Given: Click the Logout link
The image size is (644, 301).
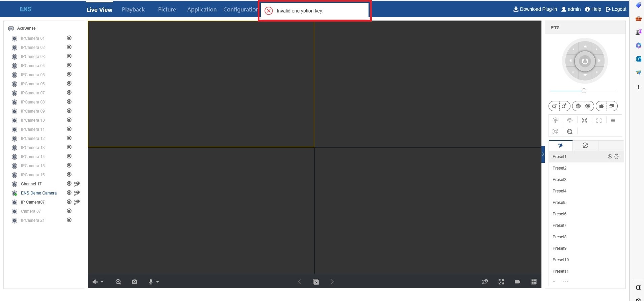Looking at the screenshot, I should pos(616,9).
